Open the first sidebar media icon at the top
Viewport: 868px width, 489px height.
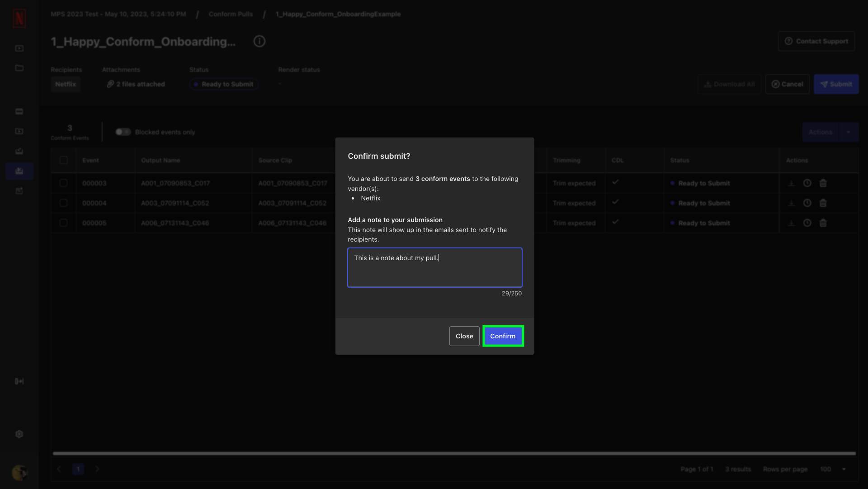(19, 48)
